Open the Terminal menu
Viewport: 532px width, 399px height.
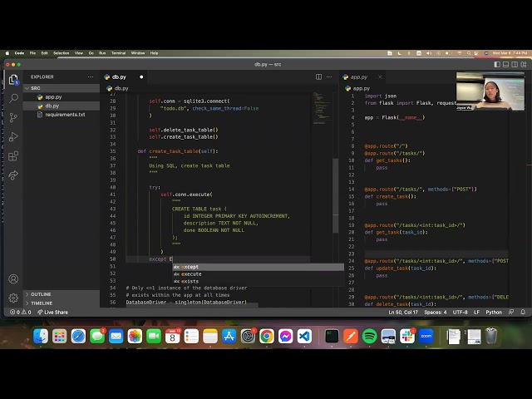click(118, 53)
